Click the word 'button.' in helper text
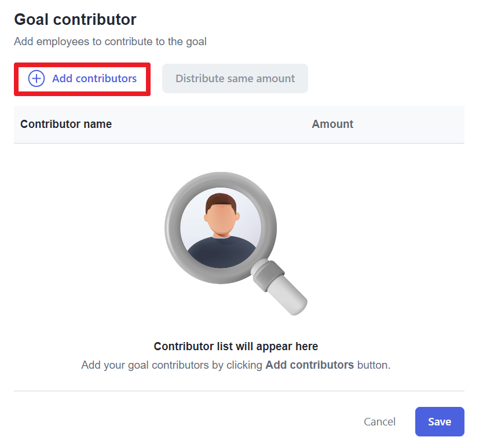Image resolution: width=483 pixels, height=448 pixels. click(374, 365)
